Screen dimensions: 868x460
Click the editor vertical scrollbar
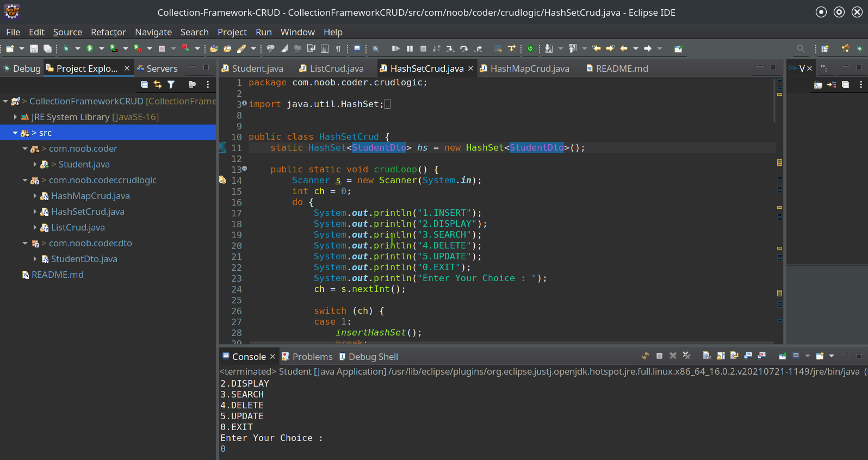tap(774, 101)
